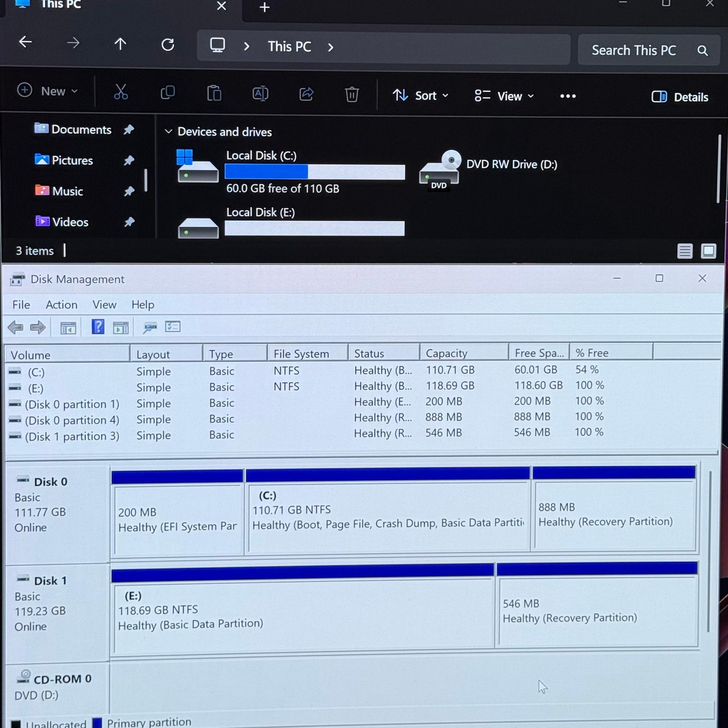This screenshot has height=728, width=728.
Task: Click the Paste clipboard icon
Action: 214,93
